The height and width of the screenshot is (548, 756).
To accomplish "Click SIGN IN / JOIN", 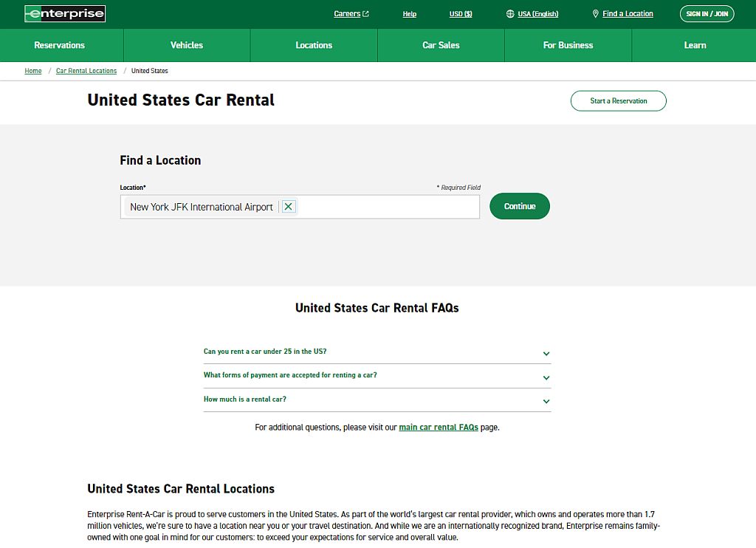I will pos(707,13).
